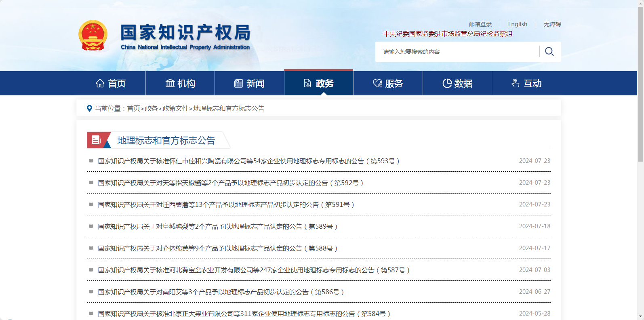Click the 2024-07-17 date of announcement 588
Screen dimensions: 644x320
pos(535,248)
